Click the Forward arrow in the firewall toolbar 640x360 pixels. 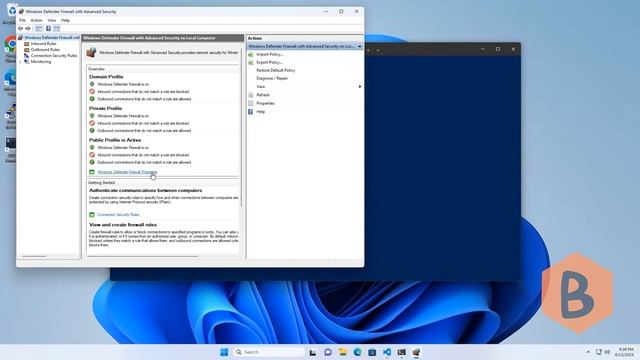pyautogui.click(x=28, y=29)
